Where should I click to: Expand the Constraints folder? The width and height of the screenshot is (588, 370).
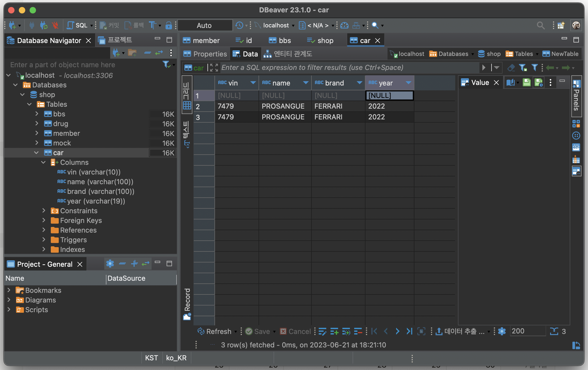[44, 211]
